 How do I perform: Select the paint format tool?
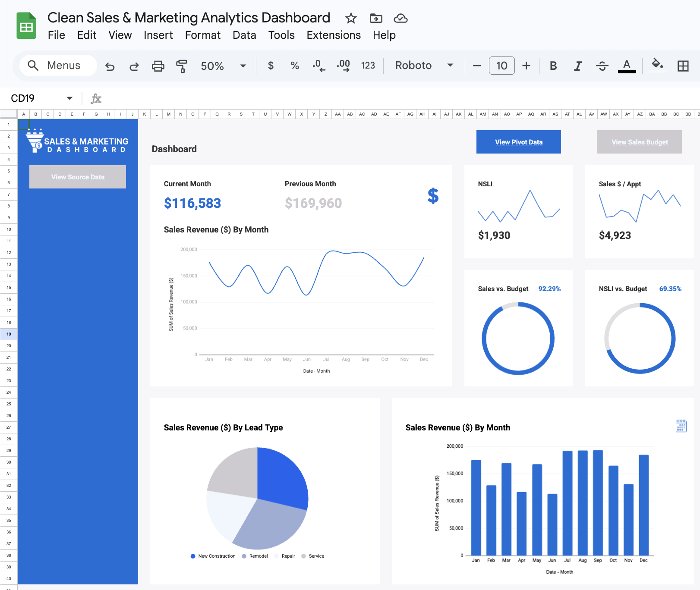tap(182, 66)
